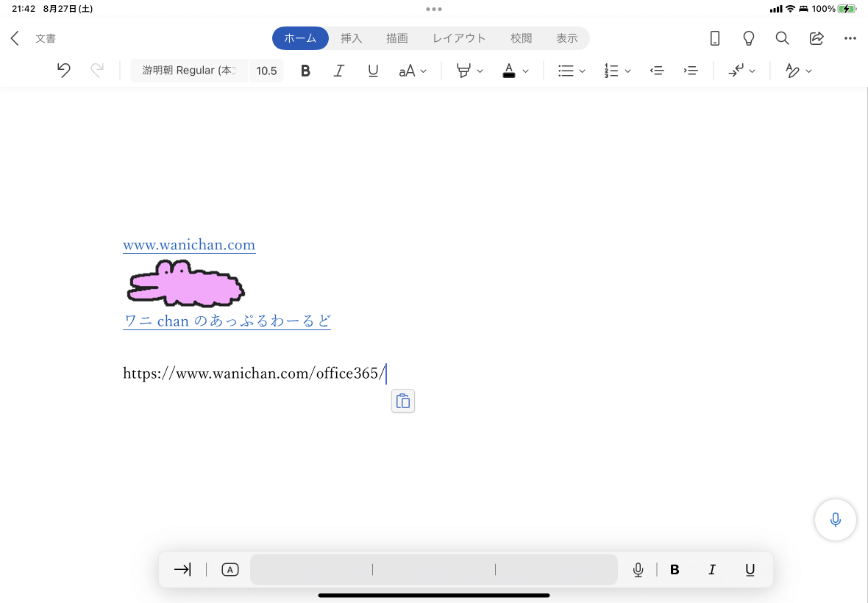Open the www.wanichan.com hyperlink
This screenshot has height=603, width=868.
click(x=189, y=245)
